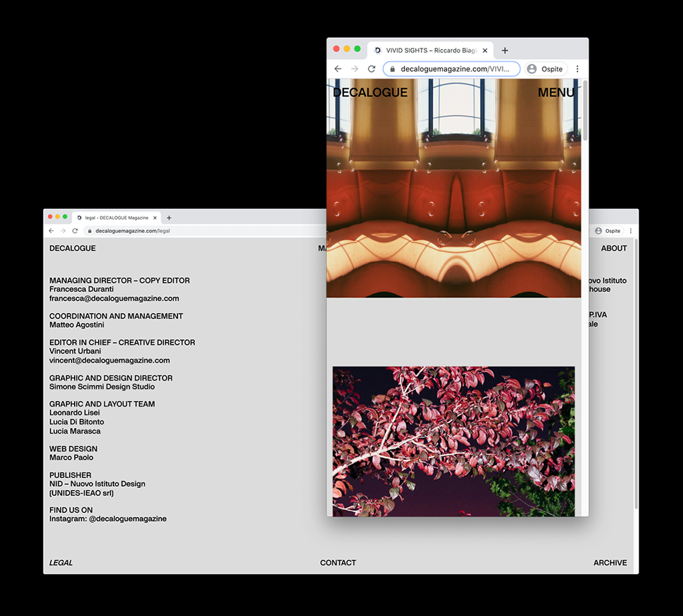Open three-dot Chrome menu in front window

[x=578, y=69]
